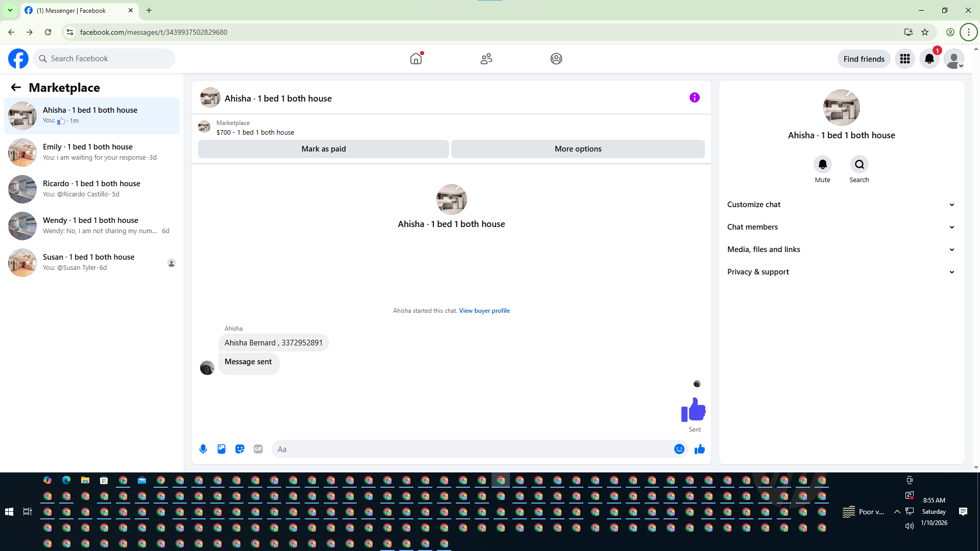Open the emoji picker smiley
This screenshot has width=980, height=551.
679,449
